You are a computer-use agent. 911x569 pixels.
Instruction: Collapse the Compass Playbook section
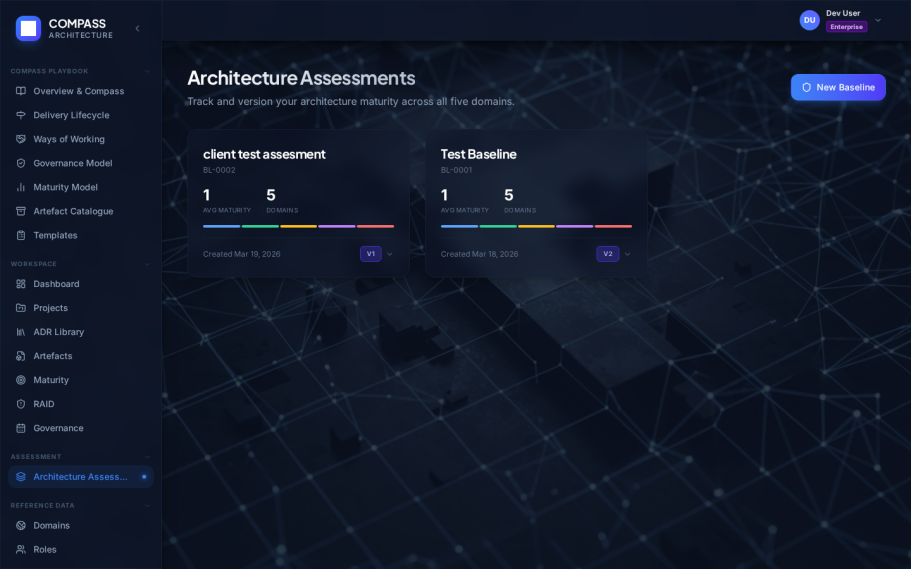click(x=147, y=71)
